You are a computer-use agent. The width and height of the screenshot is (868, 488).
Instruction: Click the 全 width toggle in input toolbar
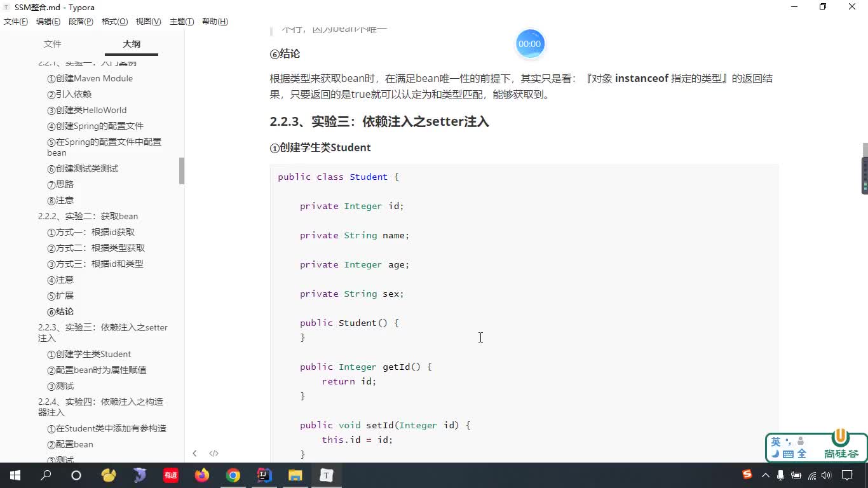(x=802, y=454)
